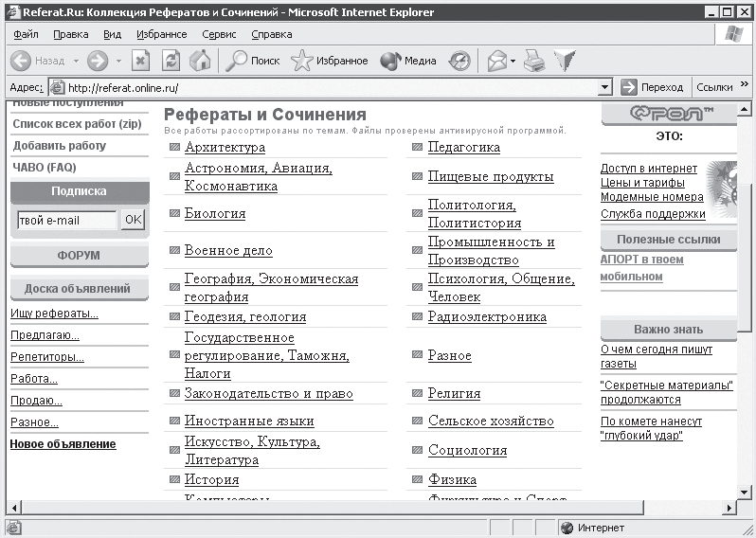Open the Back button history dropdown arrow

coord(73,61)
